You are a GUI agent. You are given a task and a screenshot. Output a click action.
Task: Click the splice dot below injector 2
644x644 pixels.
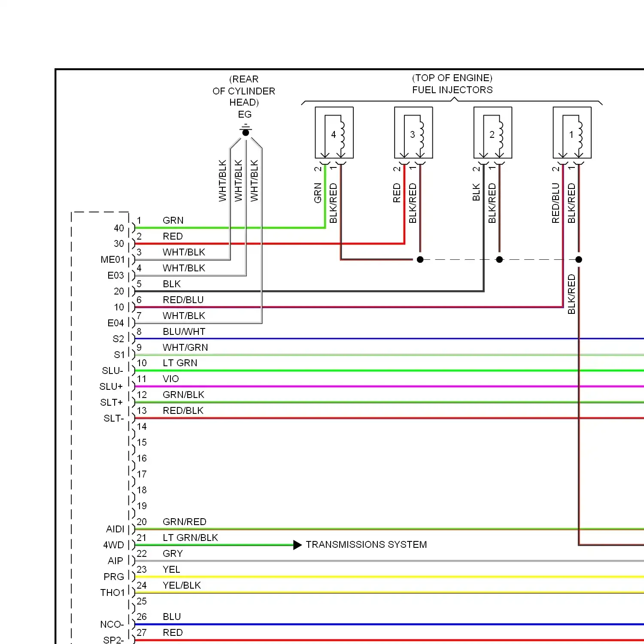[x=499, y=259]
